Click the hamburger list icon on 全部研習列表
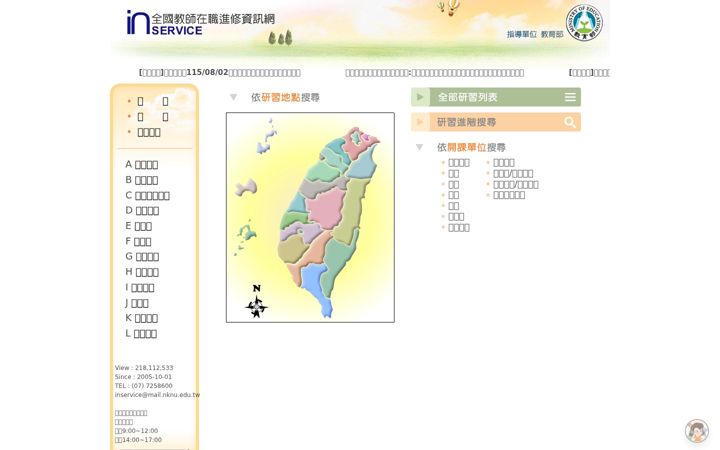The height and width of the screenshot is (450, 720). point(570,97)
